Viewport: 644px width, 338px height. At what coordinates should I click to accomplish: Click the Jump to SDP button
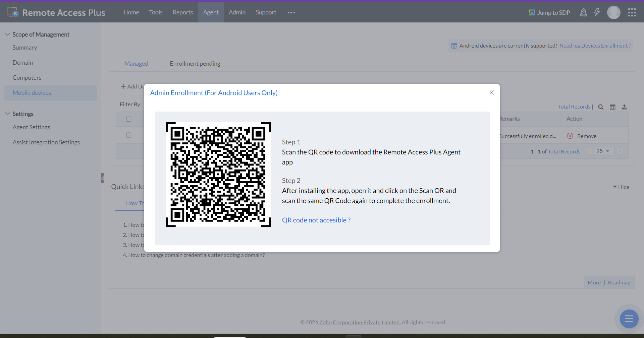point(549,12)
